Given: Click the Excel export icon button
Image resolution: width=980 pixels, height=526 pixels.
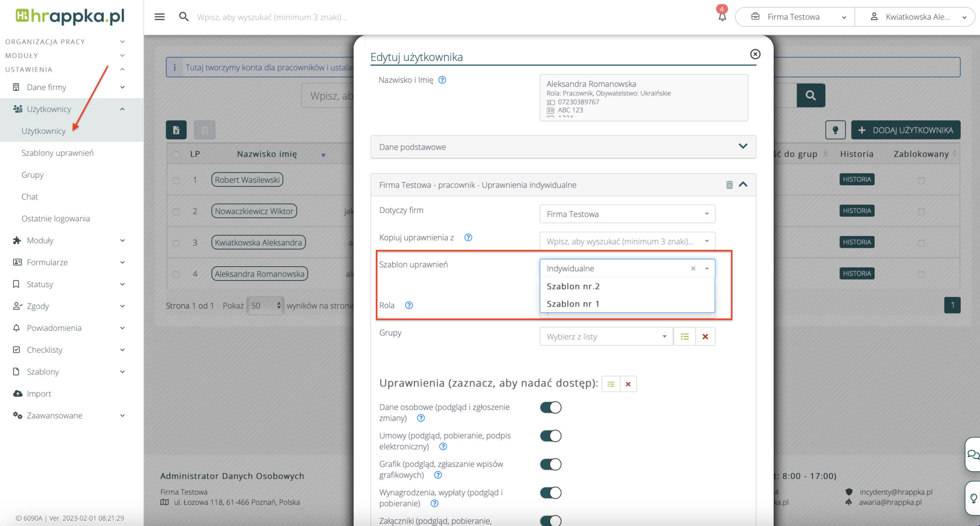Looking at the screenshot, I should click(176, 130).
